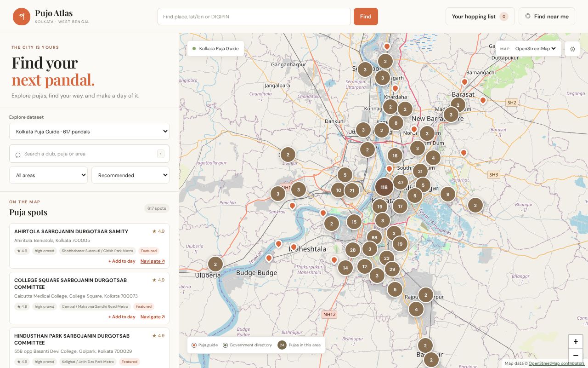Toggle Puja guide legend radio
The width and height of the screenshot is (588, 368).
point(194,345)
